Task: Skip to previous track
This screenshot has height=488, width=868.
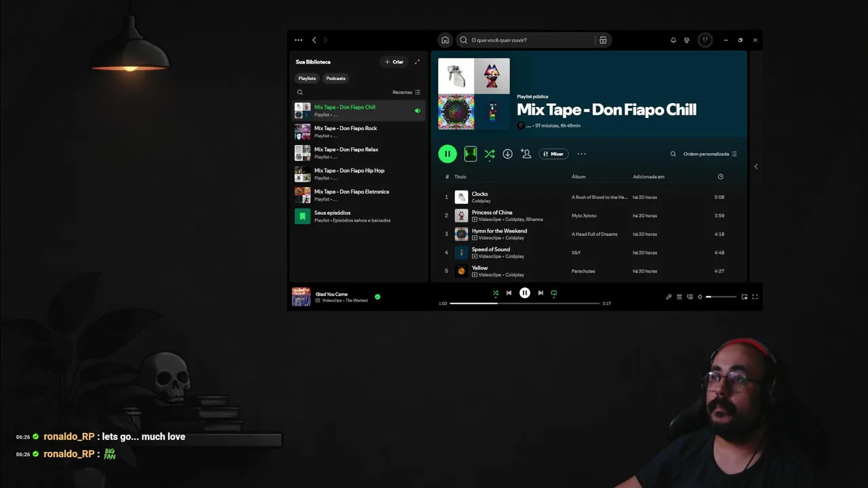Action: pyautogui.click(x=509, y=293)
